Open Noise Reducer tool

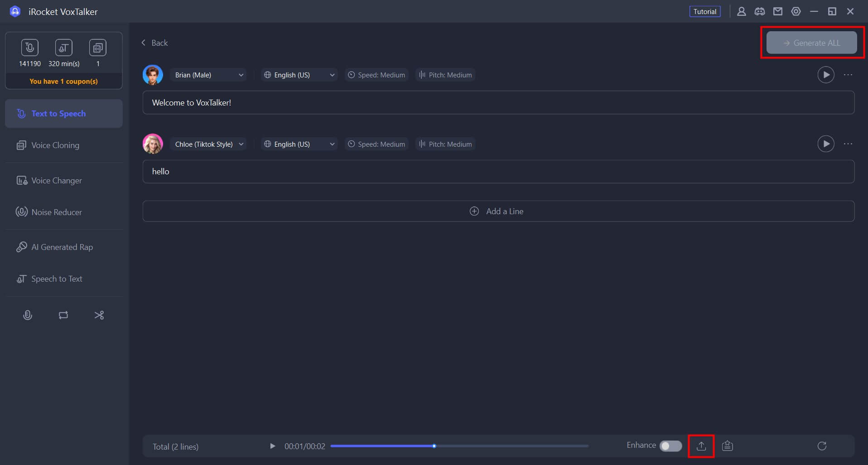(64, 212)
